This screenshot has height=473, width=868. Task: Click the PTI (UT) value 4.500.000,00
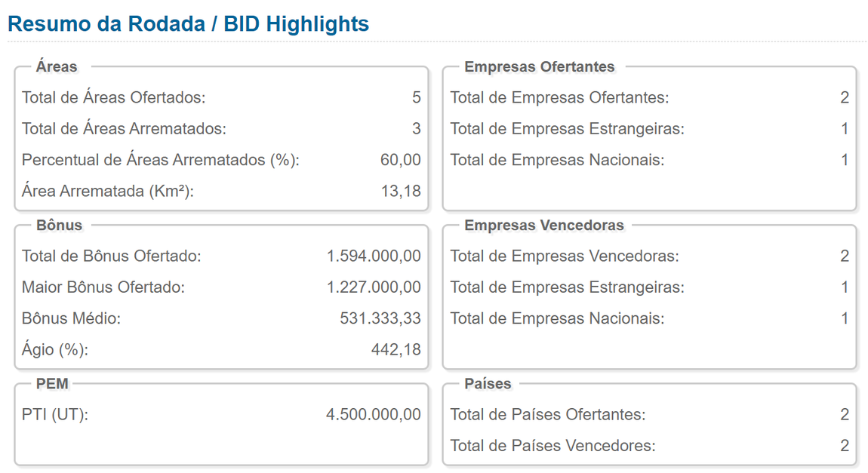click(x=373, y=414)
